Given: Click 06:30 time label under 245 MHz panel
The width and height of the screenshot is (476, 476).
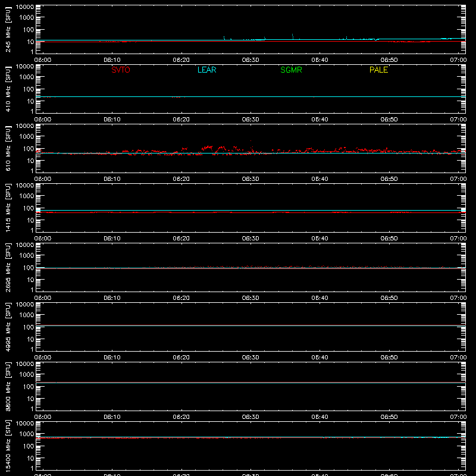Looking at the screenshot, I should 250,60.
